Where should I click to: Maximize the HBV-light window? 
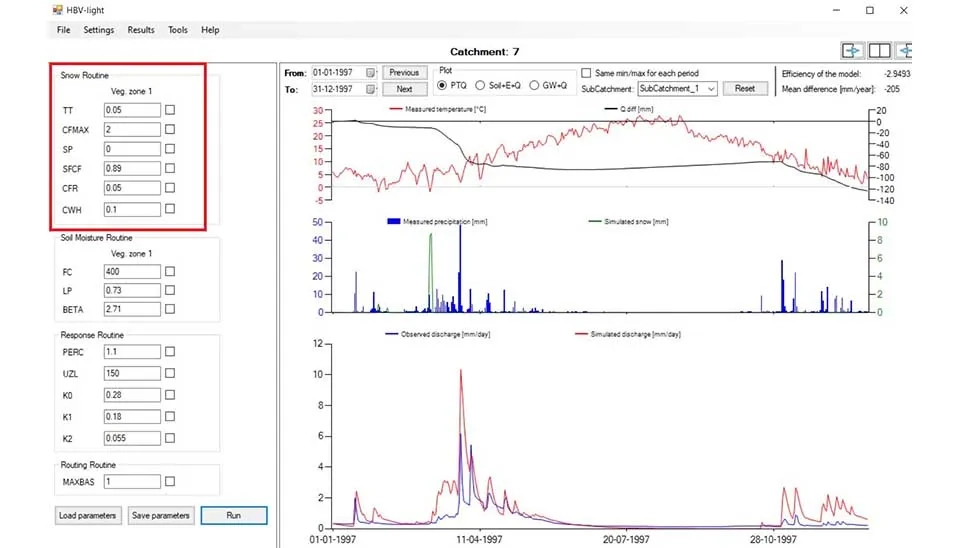point(870,10)
